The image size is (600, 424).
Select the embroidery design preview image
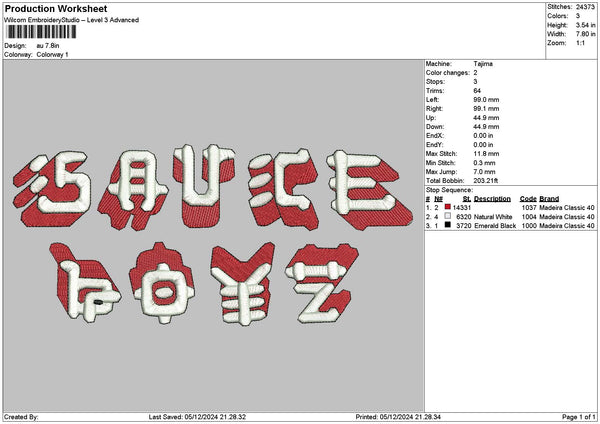click(213, 234)
